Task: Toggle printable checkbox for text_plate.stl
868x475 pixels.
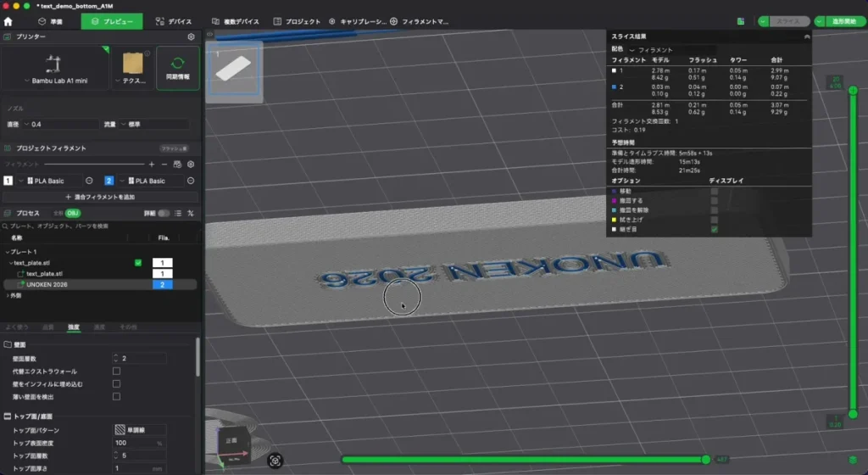Action: click(138, 263)
